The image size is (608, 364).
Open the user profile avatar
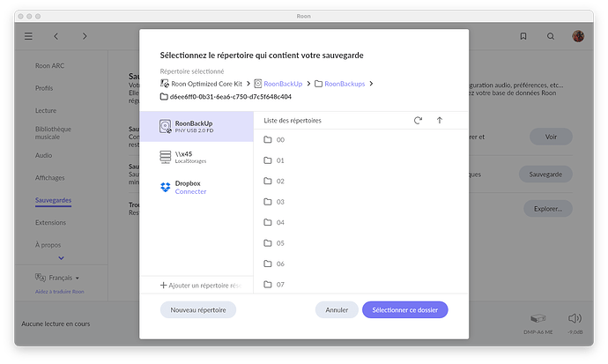(578, 36)
